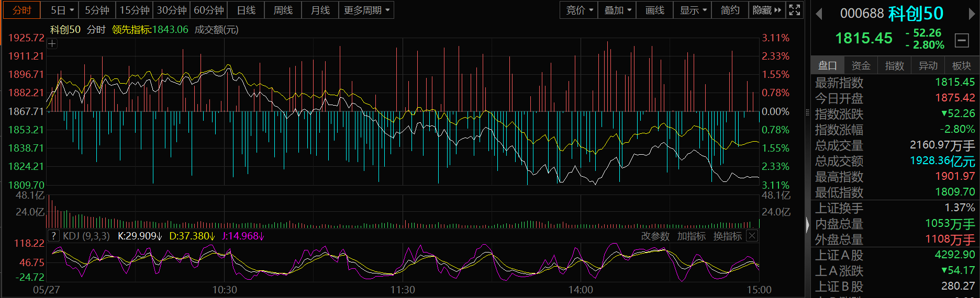Click 加指标 to add an indicator
980x298 pixels.
coord(692,236)
